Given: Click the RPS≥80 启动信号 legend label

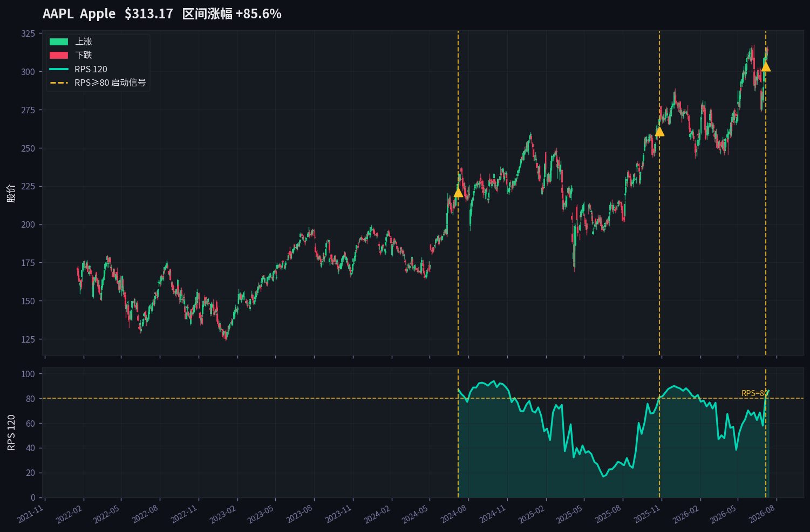Looking at the screenshot, I should click(x=110, y=83).
